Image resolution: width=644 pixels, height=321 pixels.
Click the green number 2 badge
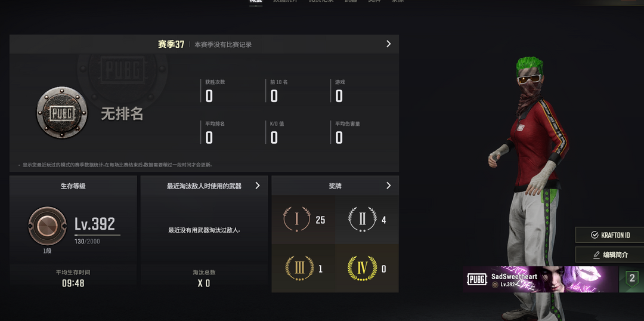tap(631, 279)
